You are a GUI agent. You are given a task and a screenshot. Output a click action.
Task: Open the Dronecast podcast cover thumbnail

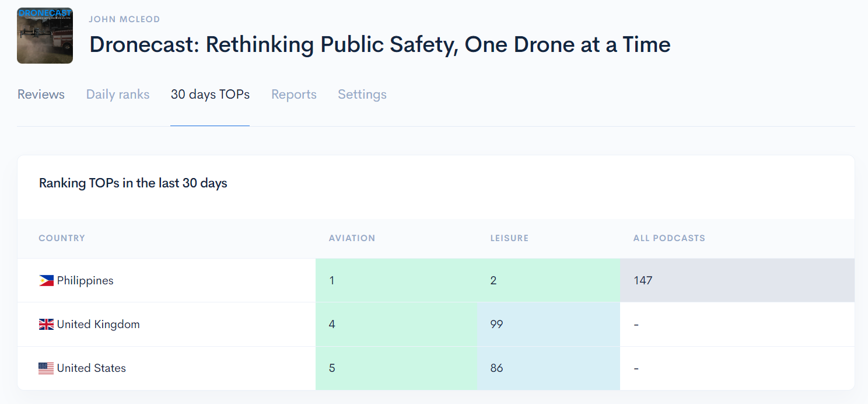pyautogui.click(x=45, y=36)
